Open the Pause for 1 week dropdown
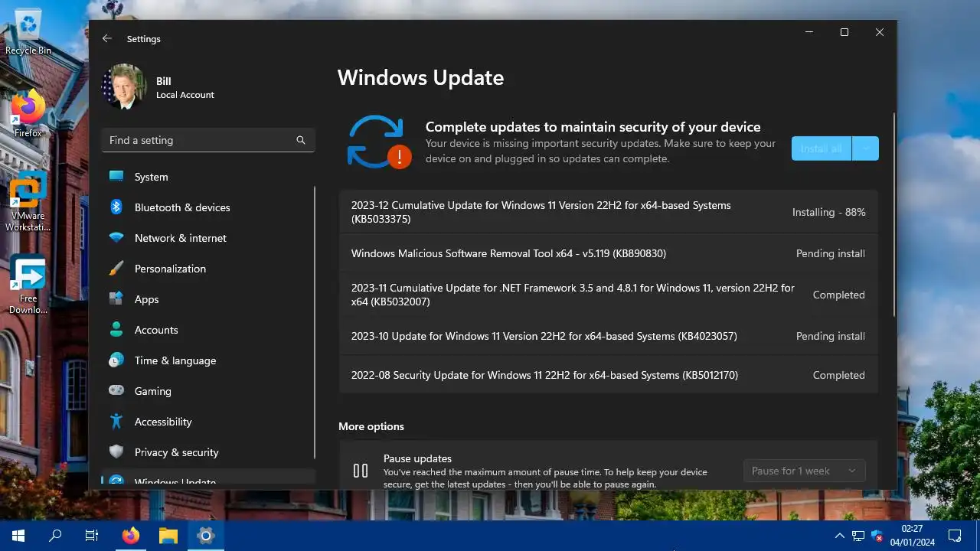The image size is (980, 551). (804, 471)
